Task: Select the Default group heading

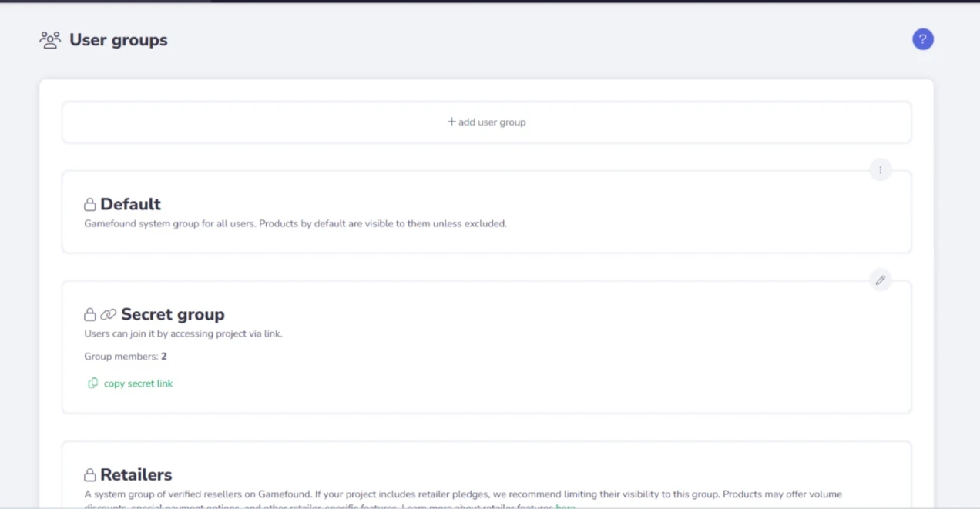Action: [130, 204]
